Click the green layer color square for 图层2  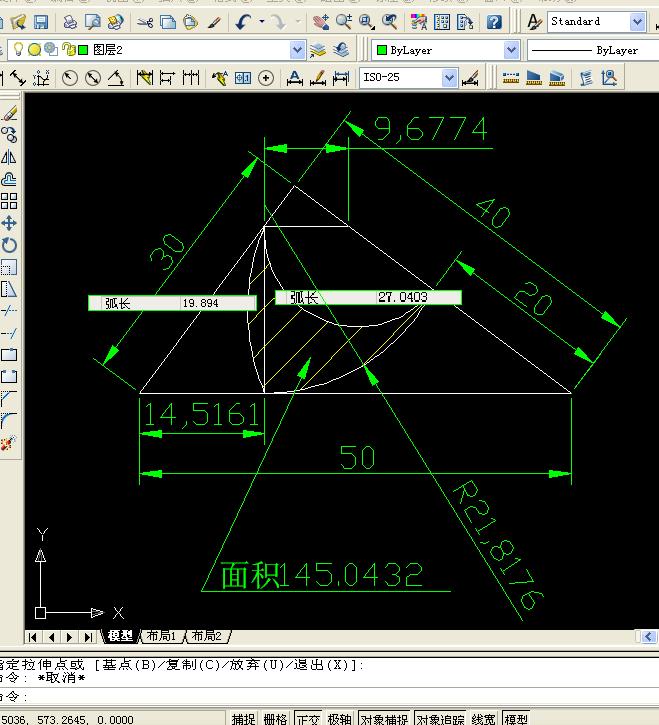click(83, 50)
